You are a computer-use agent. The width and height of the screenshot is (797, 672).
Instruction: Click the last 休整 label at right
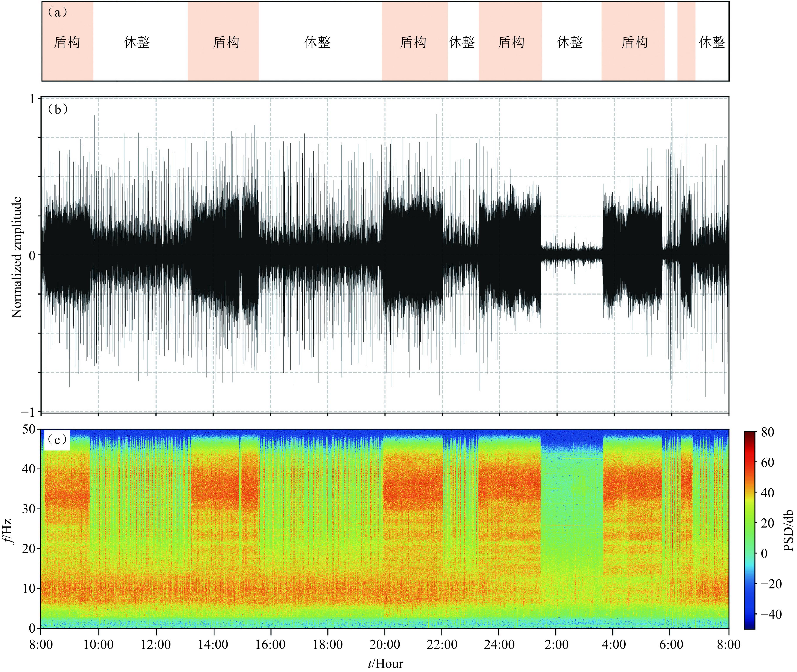point(712,42)
